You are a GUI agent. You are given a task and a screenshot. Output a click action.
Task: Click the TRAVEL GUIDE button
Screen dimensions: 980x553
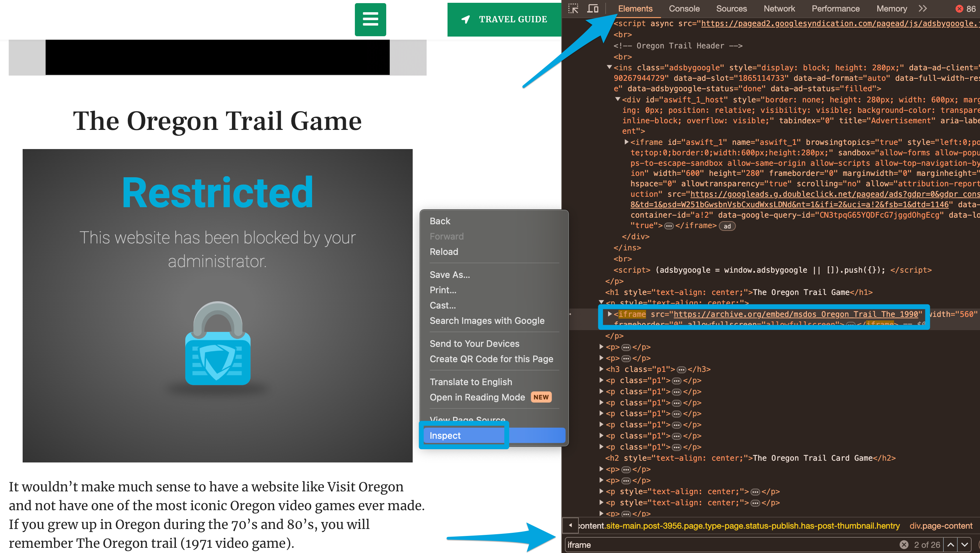pos(504,20)
